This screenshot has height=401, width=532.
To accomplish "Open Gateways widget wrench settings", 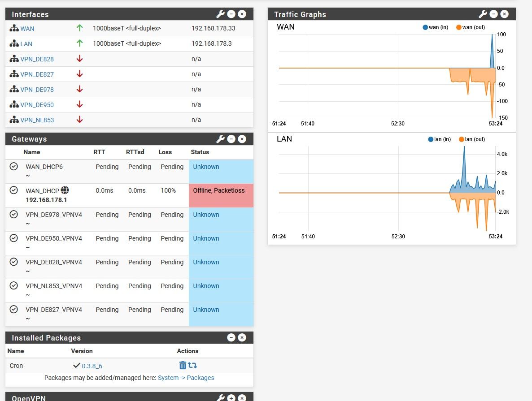I will 220,139.
